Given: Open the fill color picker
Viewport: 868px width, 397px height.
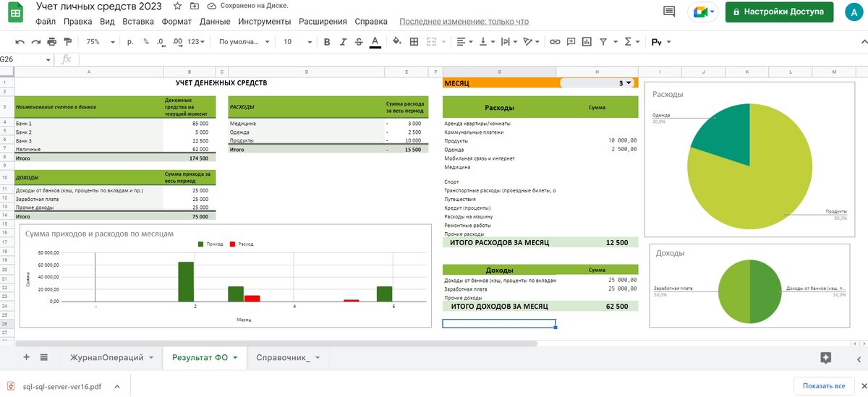Looking at the screenshot, I should pyautogui.click(x=397, y=42).
